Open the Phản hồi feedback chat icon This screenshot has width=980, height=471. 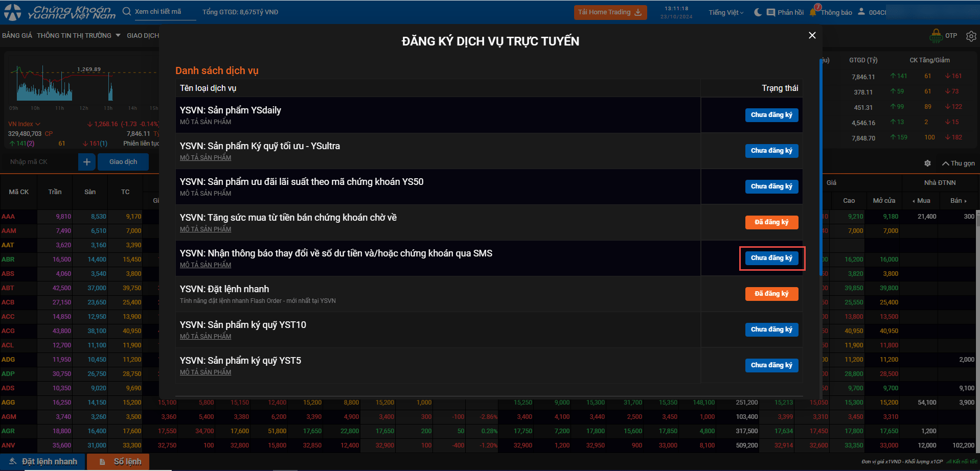[x=771, y=12]
